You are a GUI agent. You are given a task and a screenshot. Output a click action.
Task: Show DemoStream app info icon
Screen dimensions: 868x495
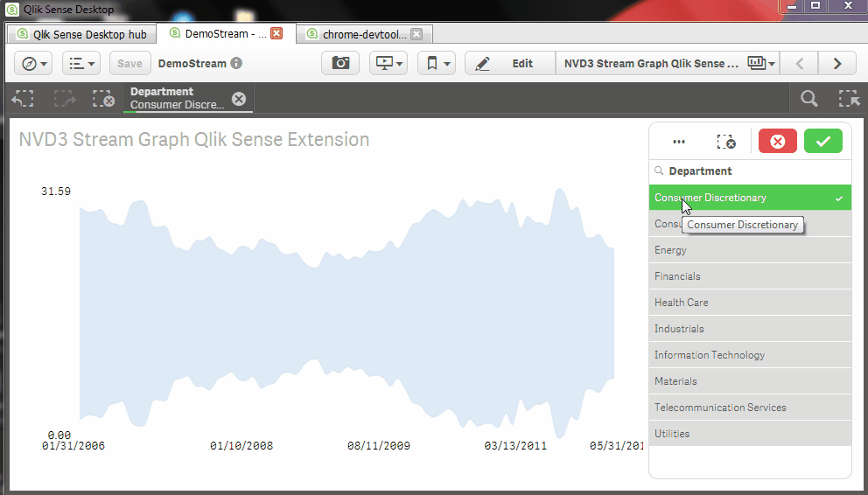point(236,63)
